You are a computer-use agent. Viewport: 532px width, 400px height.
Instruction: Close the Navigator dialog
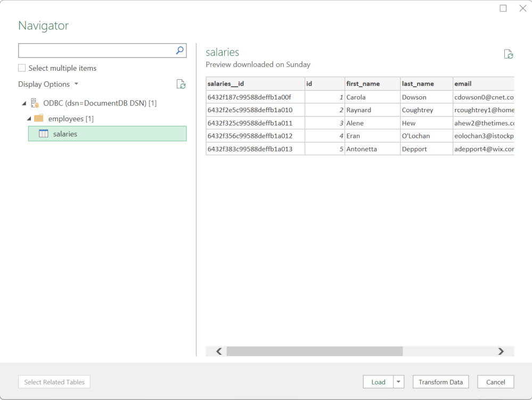(x=522, y=9)
